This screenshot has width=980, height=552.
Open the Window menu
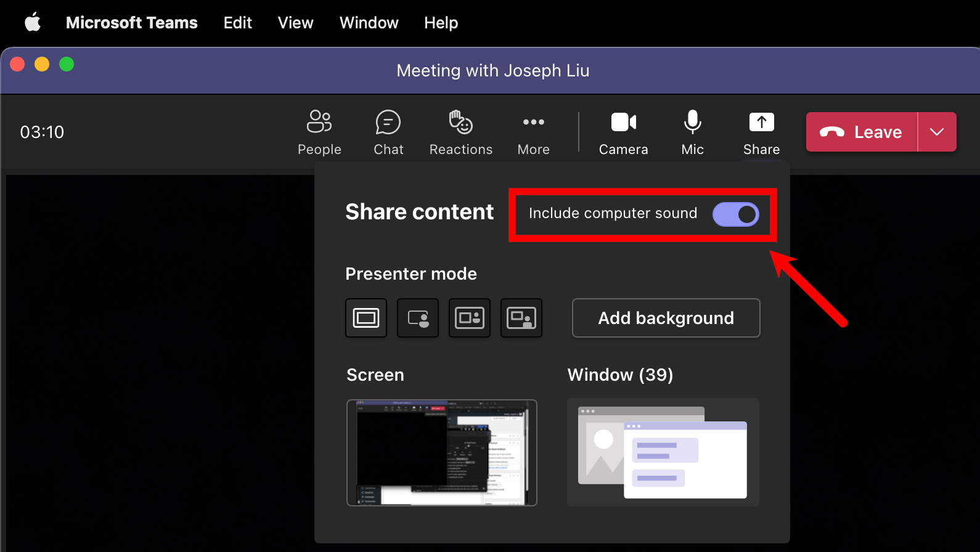point(369,23)
